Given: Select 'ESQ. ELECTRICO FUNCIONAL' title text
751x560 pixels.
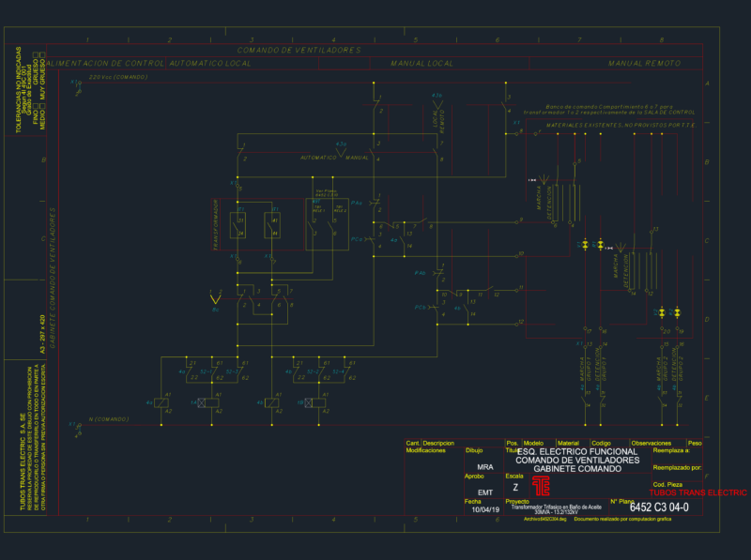Looking at the screenshot, I should click(x=577, y=452).
